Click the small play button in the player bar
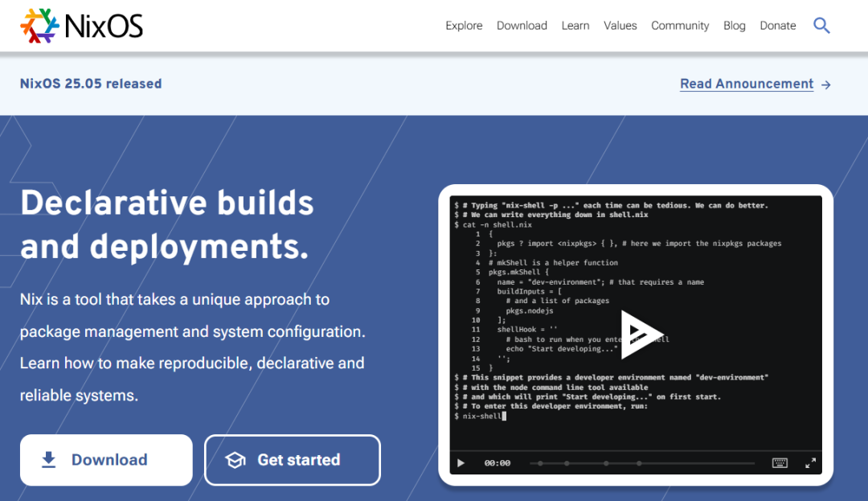The width and height of the screenshot is (868, 501). [x=461, y=463]
